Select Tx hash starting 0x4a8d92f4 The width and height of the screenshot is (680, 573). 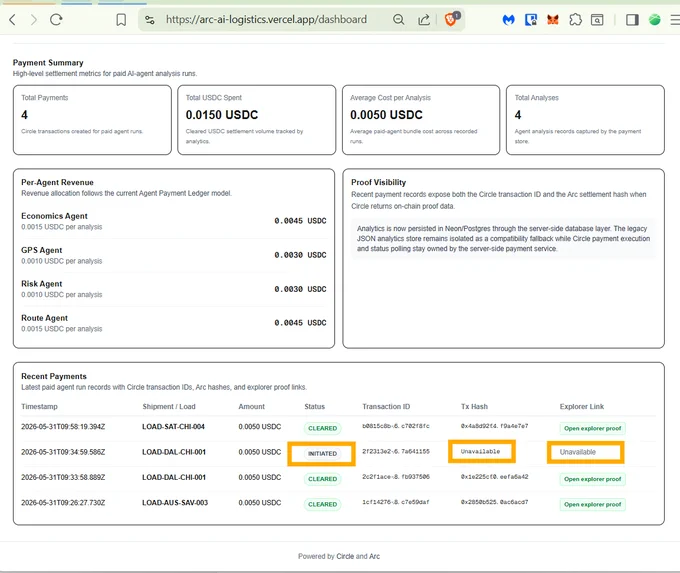click(494, 426)
